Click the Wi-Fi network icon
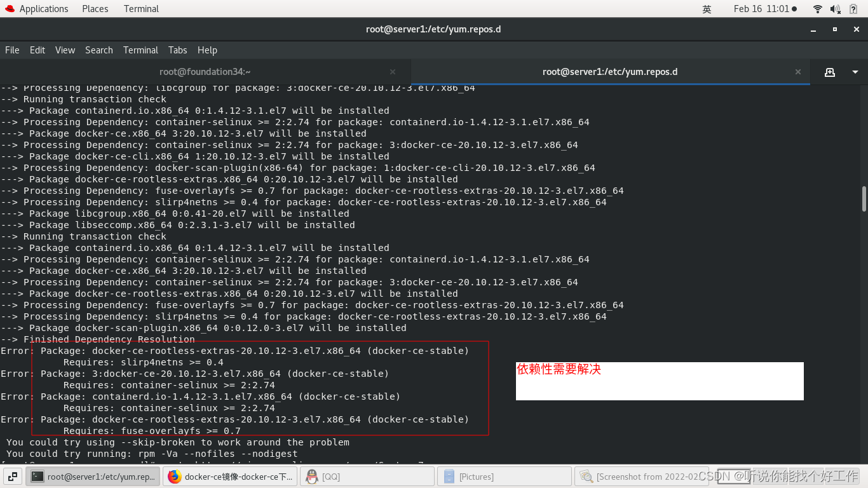 (x=818, y=9)
